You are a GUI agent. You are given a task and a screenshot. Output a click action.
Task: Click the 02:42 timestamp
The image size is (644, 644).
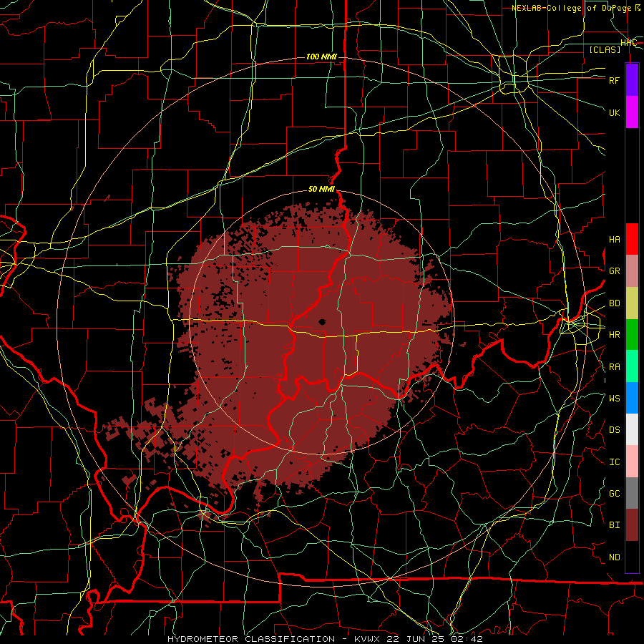click(467, 639)
